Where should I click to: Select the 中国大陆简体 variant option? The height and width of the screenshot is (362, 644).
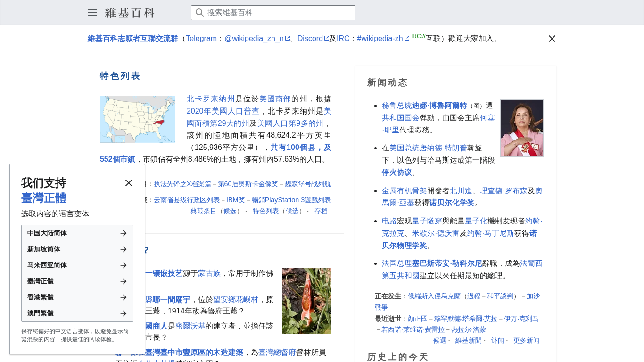point(77,233)
